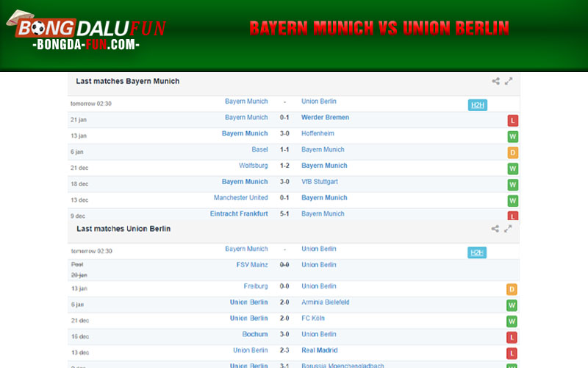Open Wolfsburg team link
Viewport: 588px width, 368px height.
[x=253, y=166]
